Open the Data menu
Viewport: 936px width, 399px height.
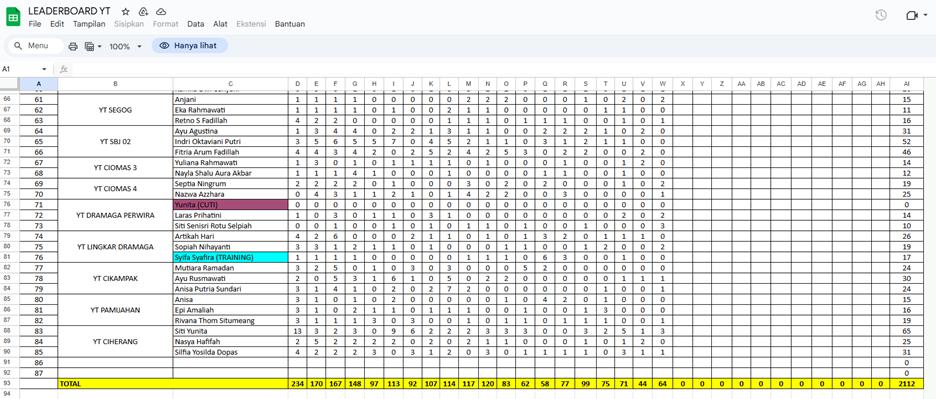click(x=195, y=24)
